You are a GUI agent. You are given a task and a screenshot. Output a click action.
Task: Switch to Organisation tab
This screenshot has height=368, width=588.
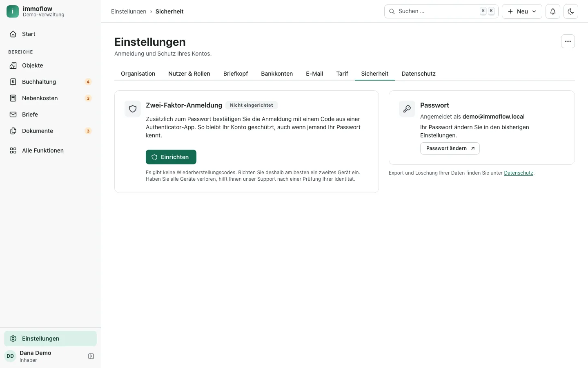point(138,74)
